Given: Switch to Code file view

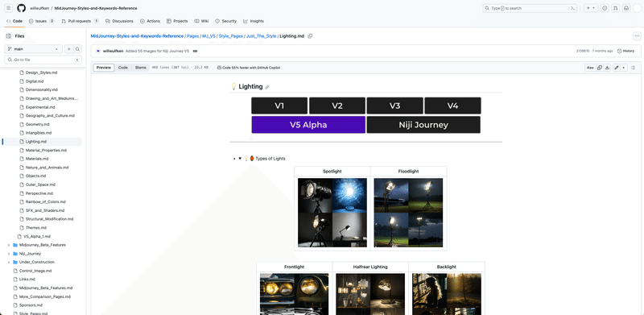Looking at the screenshot, I should click(x=123, y=68).
